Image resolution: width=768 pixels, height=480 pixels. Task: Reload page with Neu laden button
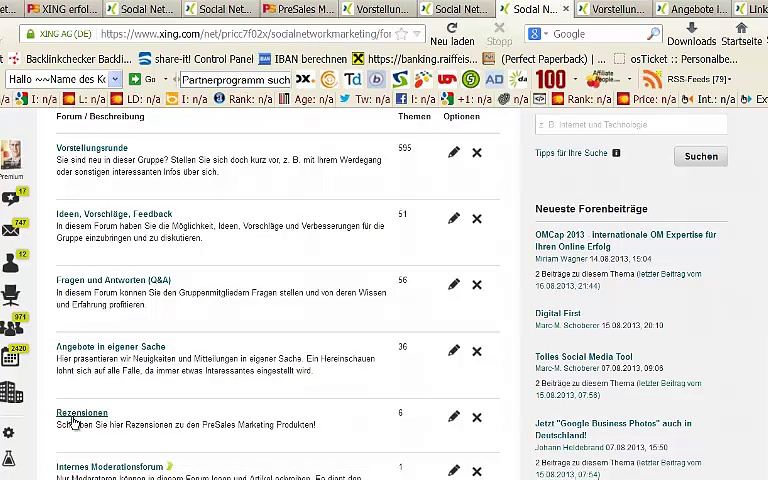tap(452, 34)
